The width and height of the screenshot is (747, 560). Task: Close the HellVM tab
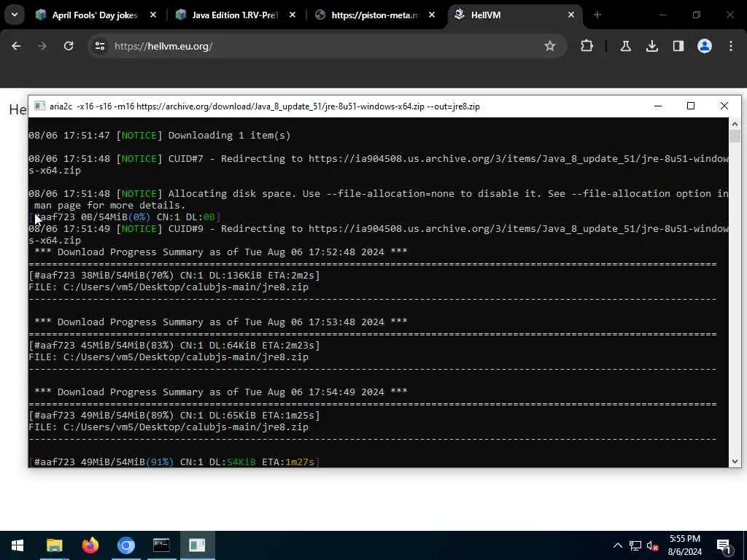pos(571,15)
